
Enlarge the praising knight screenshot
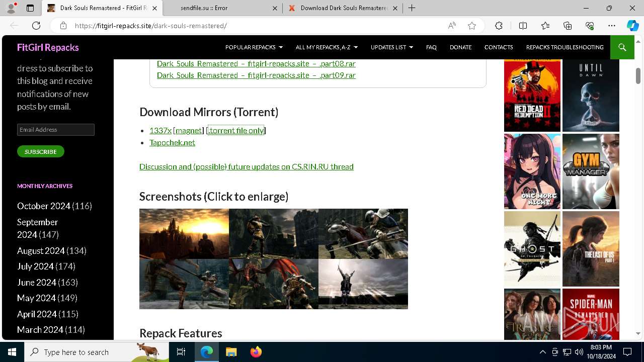click(363, 284)
